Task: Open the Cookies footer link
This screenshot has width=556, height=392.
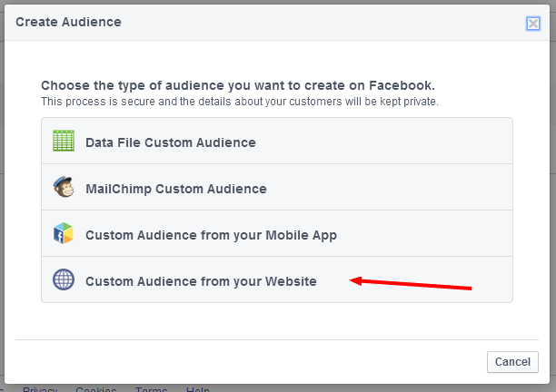Action: [95, 389]
